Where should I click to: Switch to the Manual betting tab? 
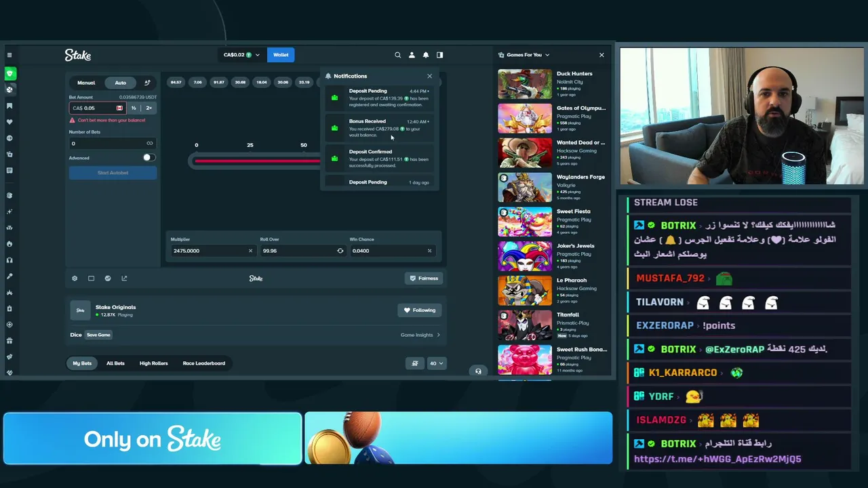(x=86, y=83)
